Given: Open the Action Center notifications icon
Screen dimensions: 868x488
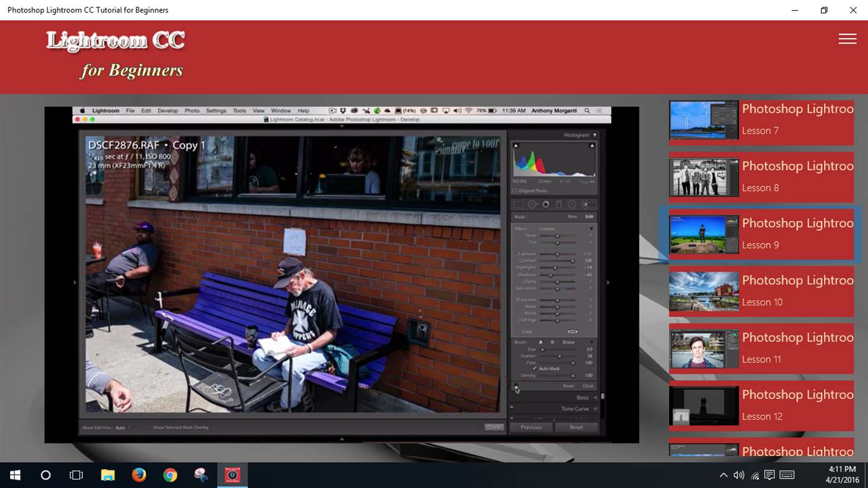Looking at the screenshot, I should [770, 475].
